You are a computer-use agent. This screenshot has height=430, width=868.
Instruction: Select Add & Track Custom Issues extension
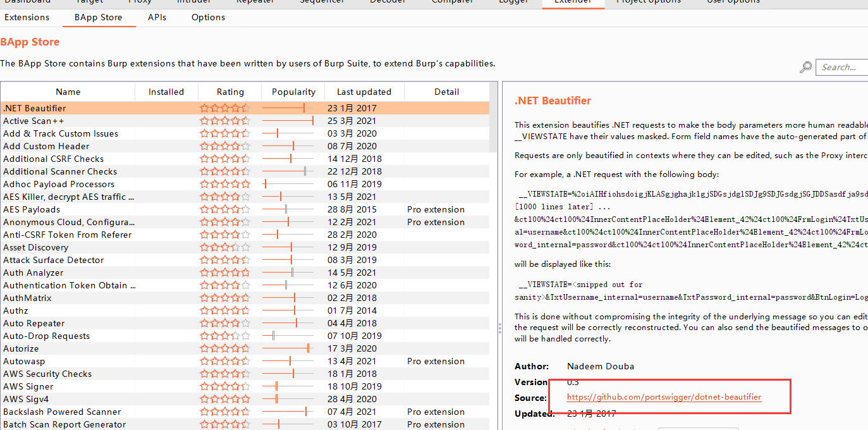pyautogui.click(x=245, y=133)
